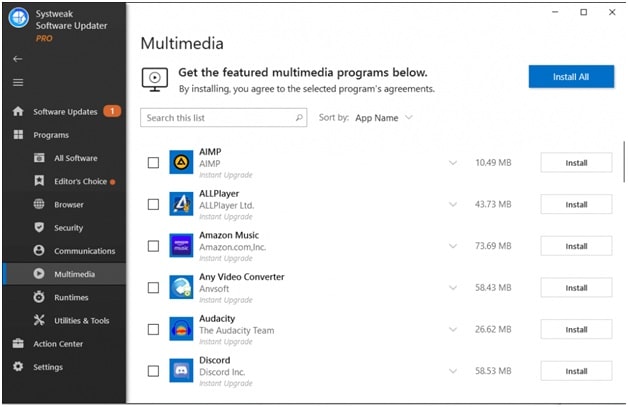Screen dimensions: 628x407
Task: Click the Action Center briefcase icon
Action: 18,343
